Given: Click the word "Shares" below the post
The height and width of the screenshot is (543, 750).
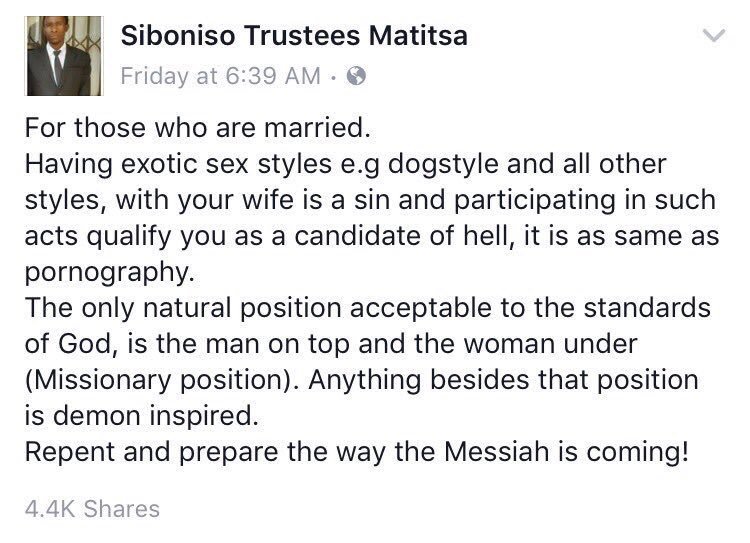Looking at the screenshot, I should pos(121,509).
